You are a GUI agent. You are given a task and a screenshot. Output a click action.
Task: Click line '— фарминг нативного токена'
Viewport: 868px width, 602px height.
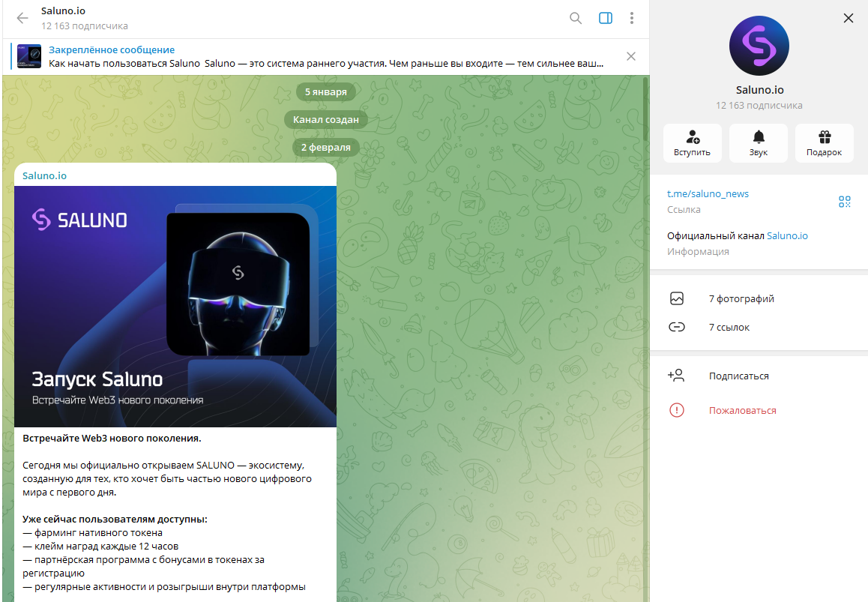[92, 533]
